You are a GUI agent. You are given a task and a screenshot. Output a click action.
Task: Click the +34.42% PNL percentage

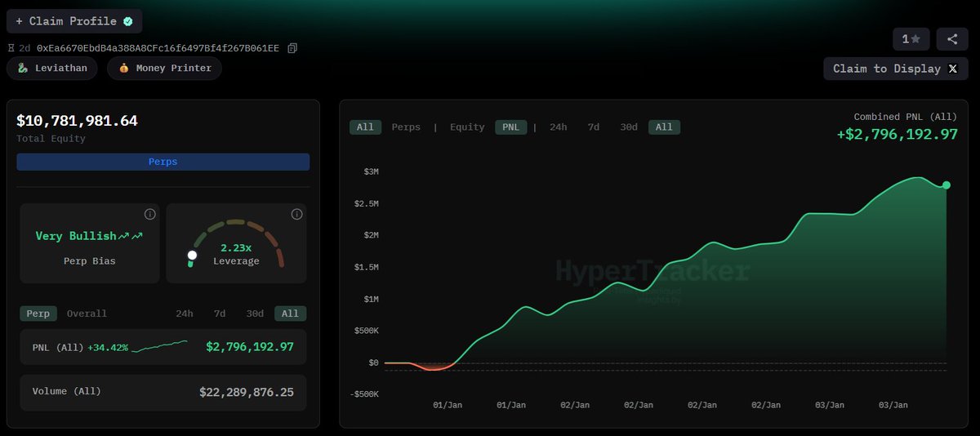coord(108,348)
